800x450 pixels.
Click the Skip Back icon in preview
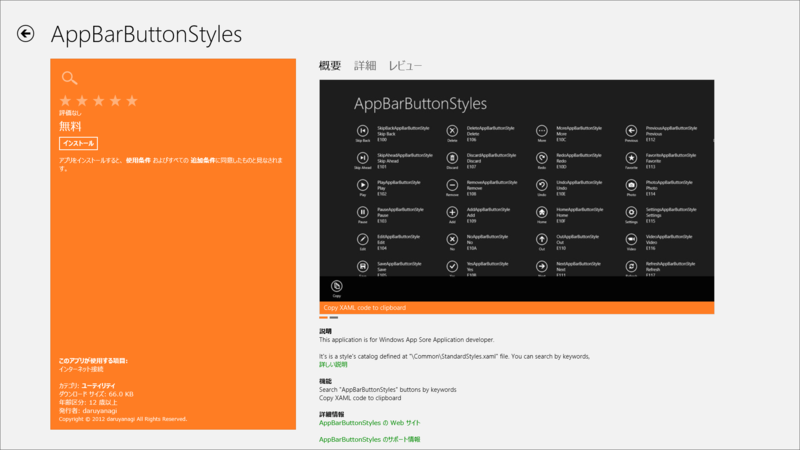tap(362, 131)
